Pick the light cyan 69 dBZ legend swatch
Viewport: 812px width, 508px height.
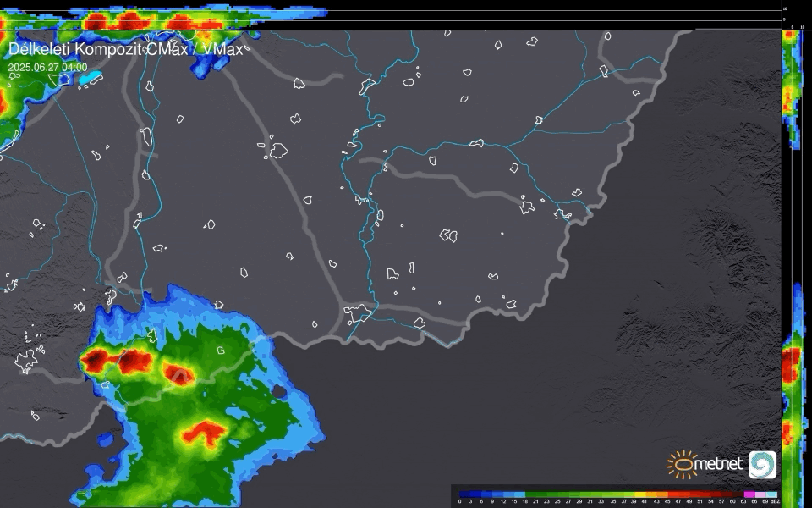click(x=771, y=494)
